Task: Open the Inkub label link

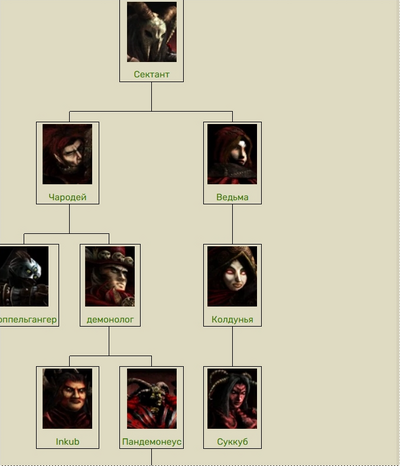Action: coord(68,442)
